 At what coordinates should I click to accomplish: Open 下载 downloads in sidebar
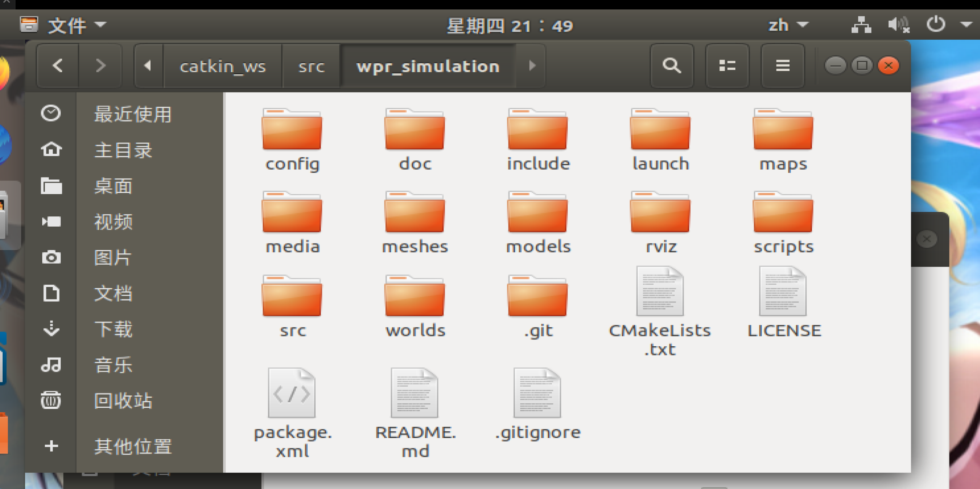pos(113,329)
